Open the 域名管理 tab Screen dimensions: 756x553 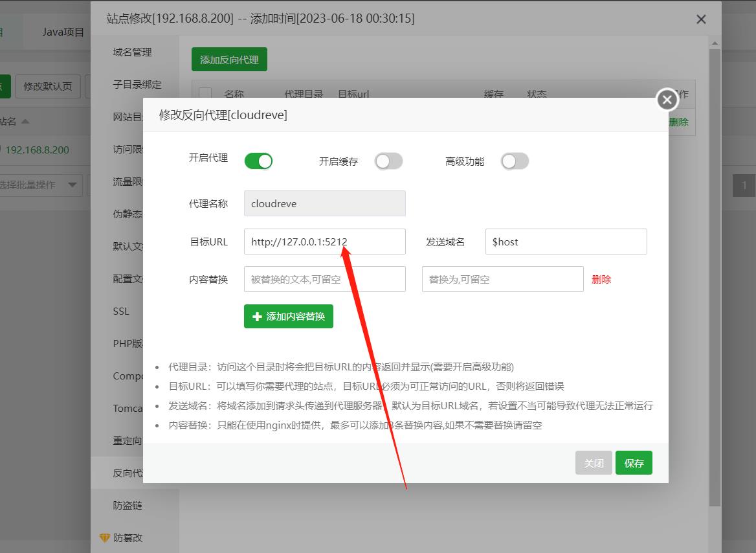click(x=133, y=52)
